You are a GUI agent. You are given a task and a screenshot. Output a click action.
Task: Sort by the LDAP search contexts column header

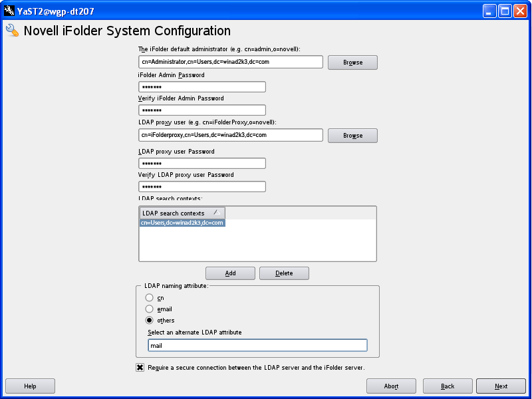pyautogui.click(x=182, y=213)
